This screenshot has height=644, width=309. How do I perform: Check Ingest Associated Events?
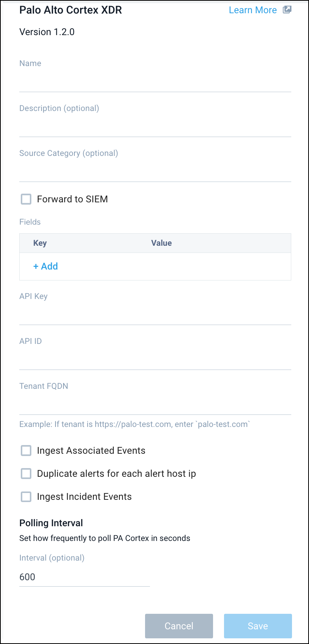pos(26,451)
